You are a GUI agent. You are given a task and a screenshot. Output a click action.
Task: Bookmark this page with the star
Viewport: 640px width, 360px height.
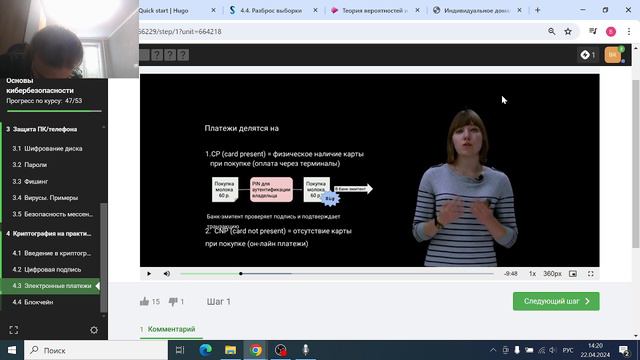click(x=568, y=31)
